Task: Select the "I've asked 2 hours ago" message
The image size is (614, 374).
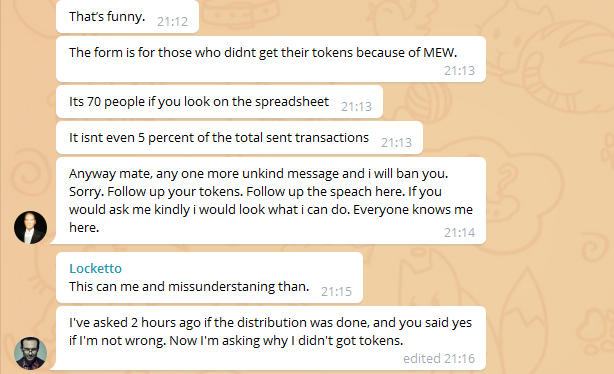Action: pyautogui.click(x=271, y=338)
